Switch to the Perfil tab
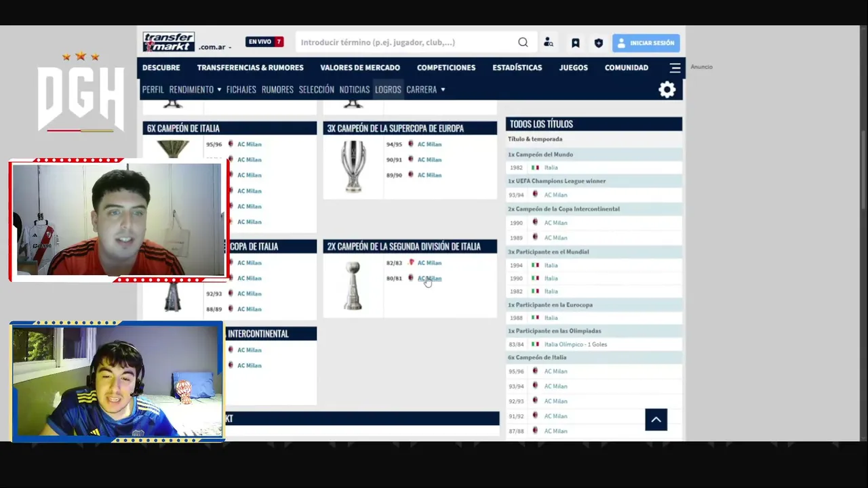This screenshot has width=868, height=488. pyautogui.click(x=153, y=89)
